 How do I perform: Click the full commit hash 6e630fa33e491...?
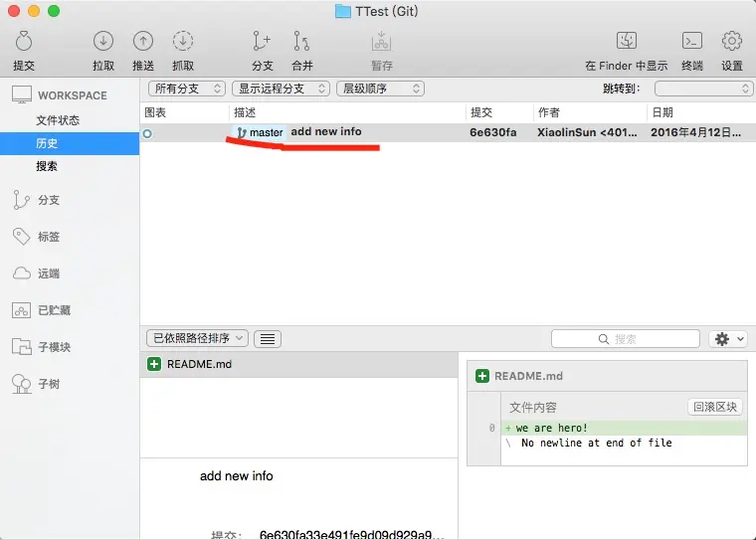pyautogui.click(x=351, y=534)
